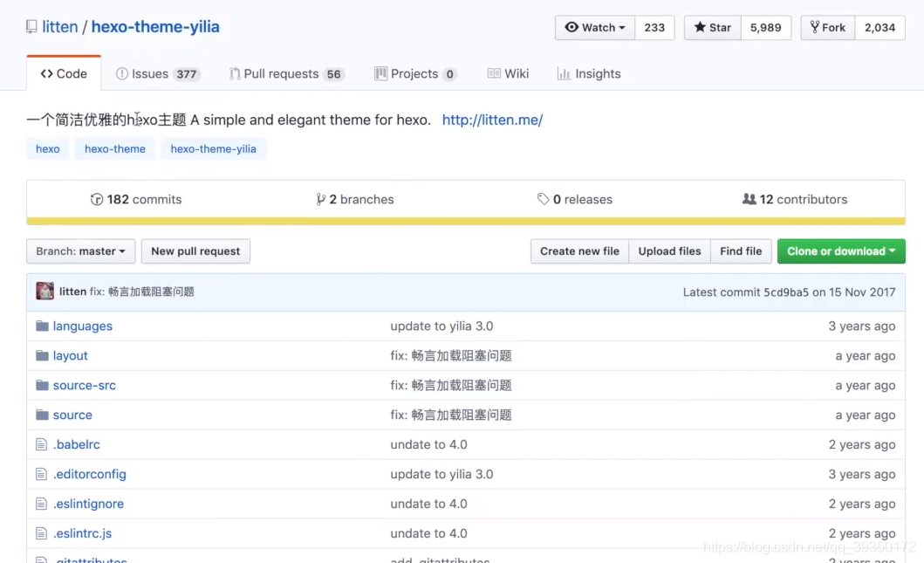The width and height of the screenshot is (924, 563).
Task: Click the .eslintignore file icon
Action: pos(41,504)
